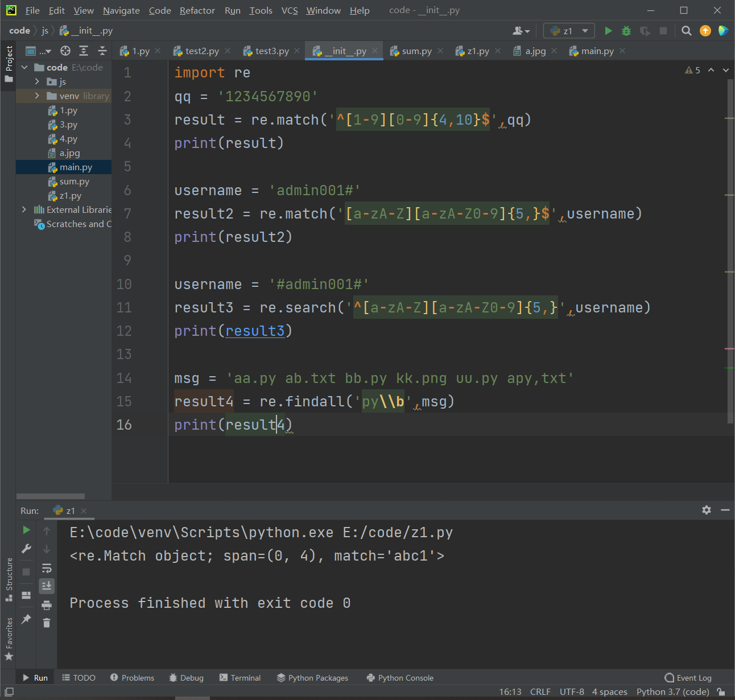Open Python Packages tool window
Image resolution: width=735 pixels, height=700 pixels.
click(x=312, y=677)
